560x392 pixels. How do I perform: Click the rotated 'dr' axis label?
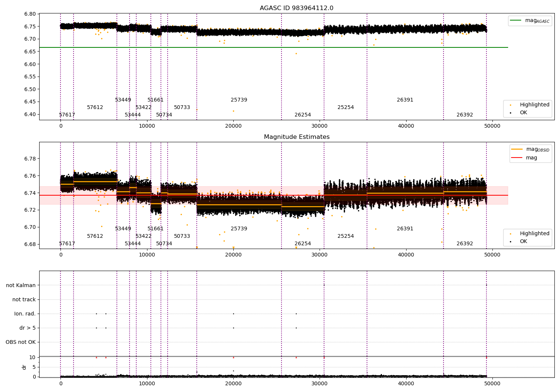24,367
